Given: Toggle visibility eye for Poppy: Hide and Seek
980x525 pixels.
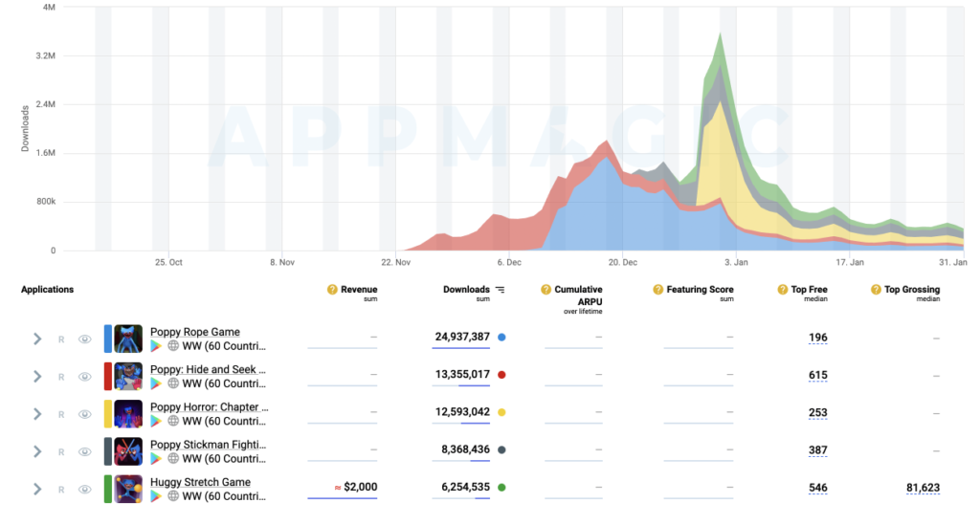Looking at the screenshot, I should point(85,377).
